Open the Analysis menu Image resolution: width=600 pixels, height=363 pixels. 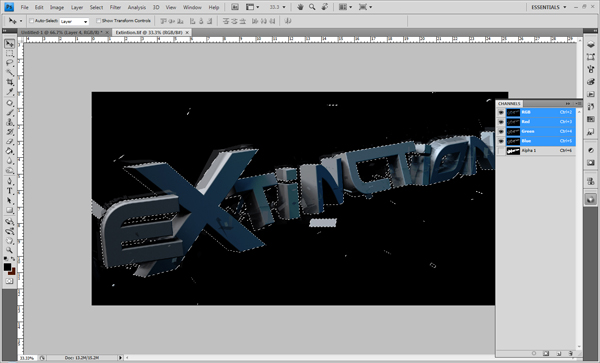137,7
